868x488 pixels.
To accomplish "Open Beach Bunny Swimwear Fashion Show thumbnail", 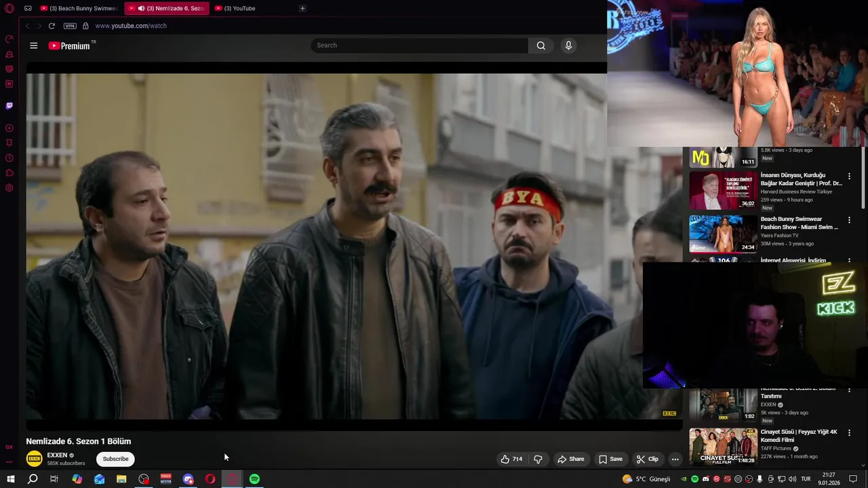I will click(x=723, y=234).
